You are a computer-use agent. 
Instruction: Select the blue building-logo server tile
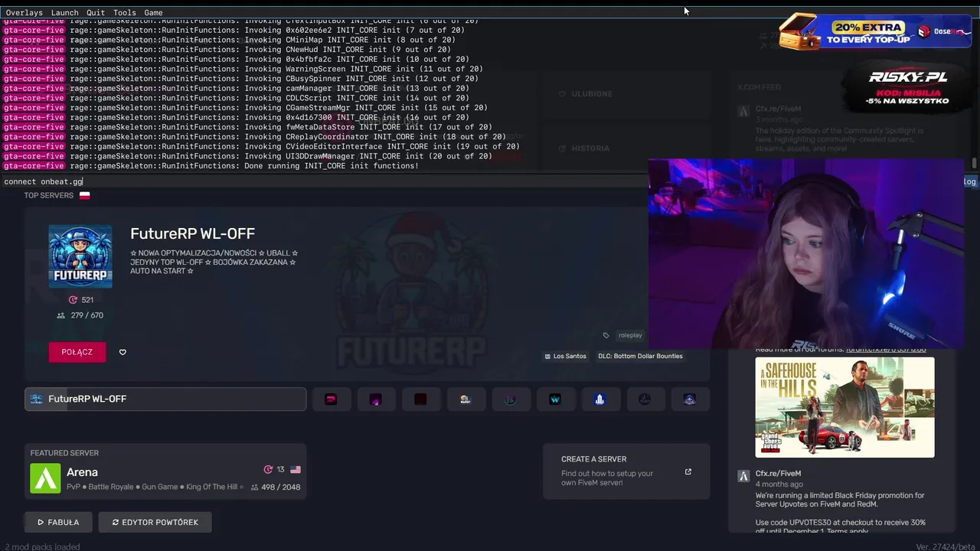[x=599, y=399]
